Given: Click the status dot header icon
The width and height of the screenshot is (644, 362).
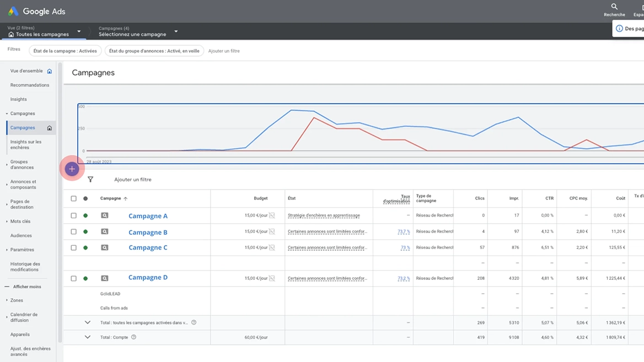Looking at the screenshot, I should click(x=85, y=198).
